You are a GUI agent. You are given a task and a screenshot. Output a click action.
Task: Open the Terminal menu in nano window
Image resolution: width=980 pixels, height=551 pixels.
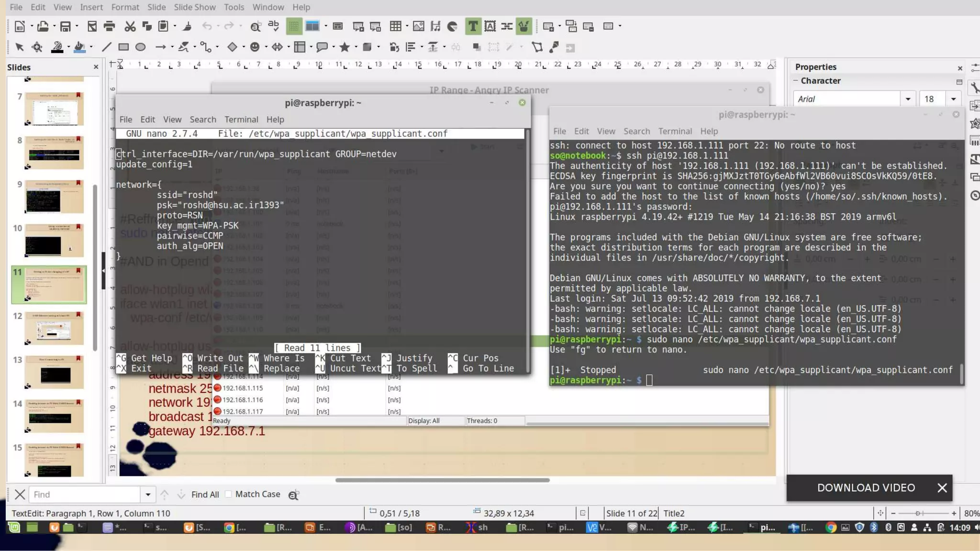coord(241,120)
